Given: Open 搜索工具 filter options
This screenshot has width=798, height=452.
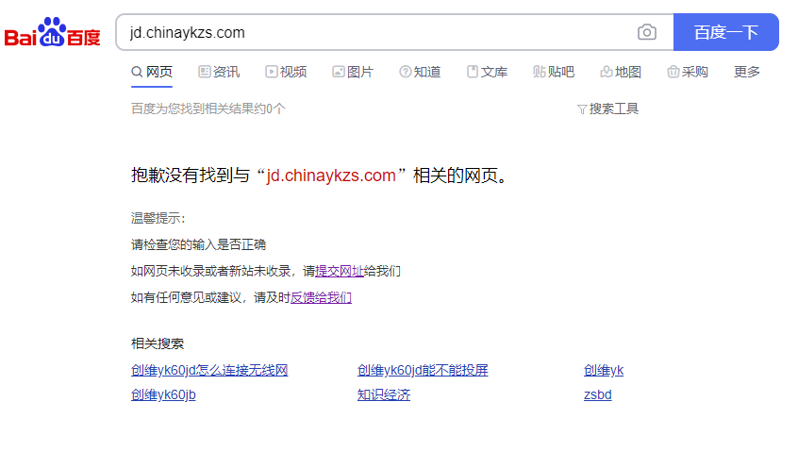Looking at the screenshot, I should click(x=608, y=109).
